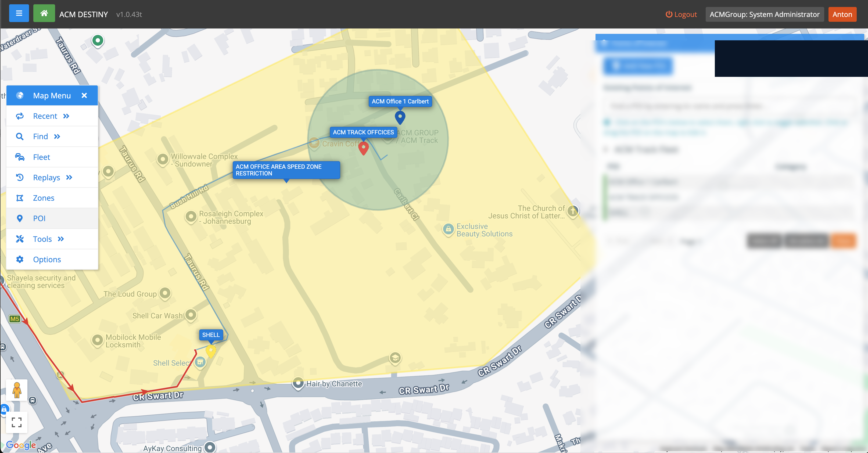Select the Zones icon in Map Menu

20,198
